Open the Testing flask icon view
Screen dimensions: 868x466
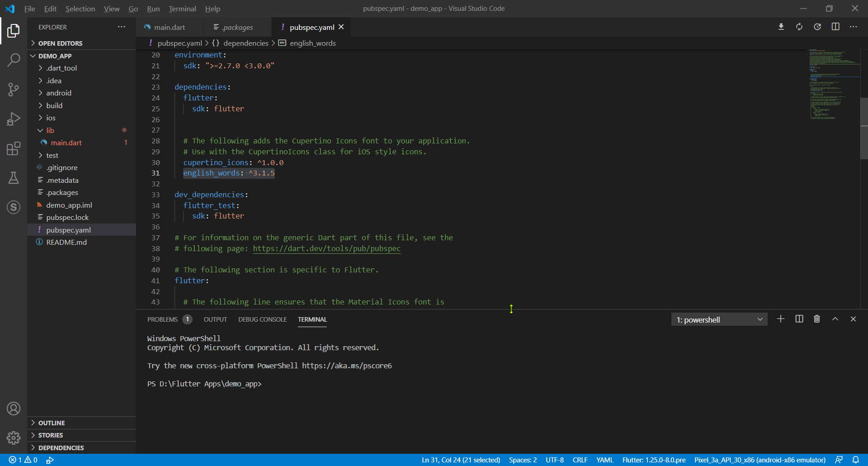click(14, 178)
